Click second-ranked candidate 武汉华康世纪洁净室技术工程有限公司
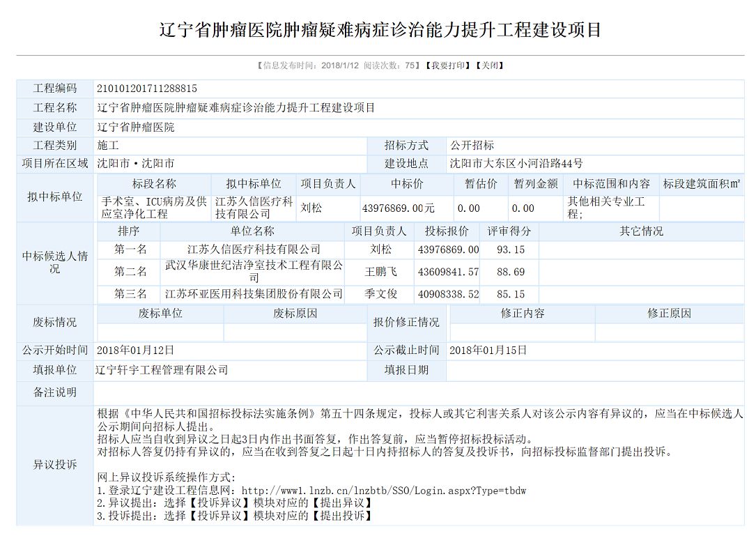756x538 pixels. (254, 271)
